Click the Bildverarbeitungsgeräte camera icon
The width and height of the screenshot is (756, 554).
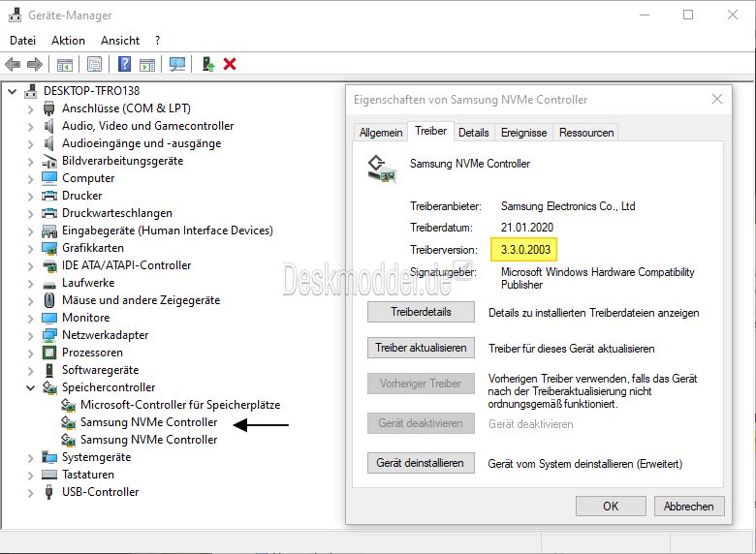pyautogui.click(x=49, y=161)
